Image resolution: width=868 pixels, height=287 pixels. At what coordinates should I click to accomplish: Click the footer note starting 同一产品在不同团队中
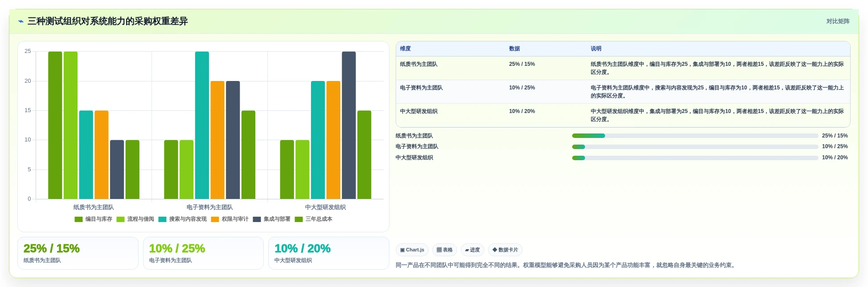pos(565,265)
